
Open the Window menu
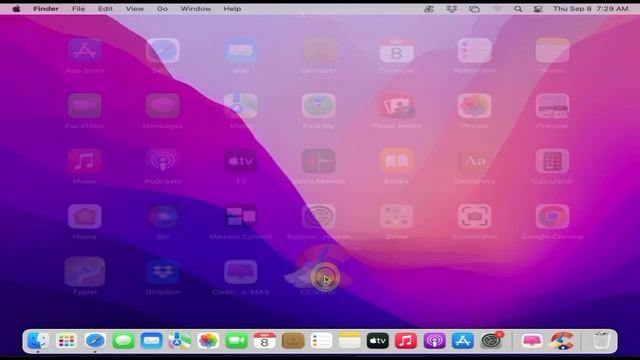coord(196,9)
